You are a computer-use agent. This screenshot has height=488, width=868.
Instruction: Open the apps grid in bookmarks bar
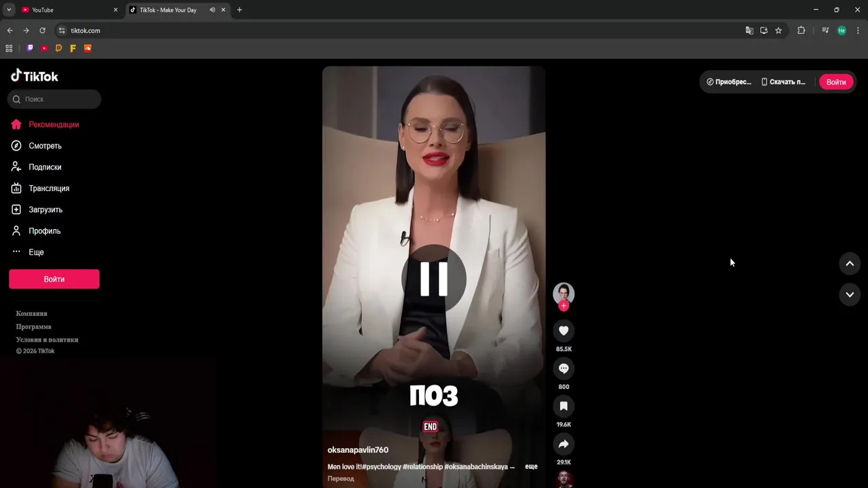(9, 48)
